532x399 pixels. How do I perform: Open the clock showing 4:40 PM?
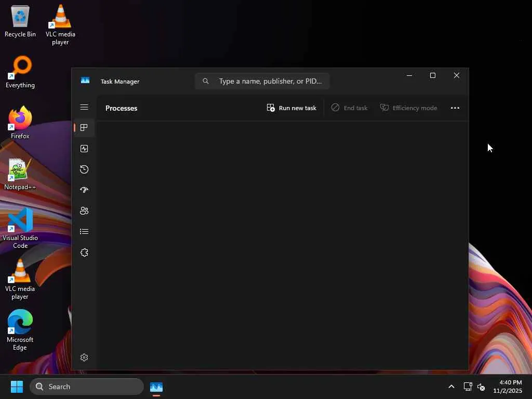(508, 387)
